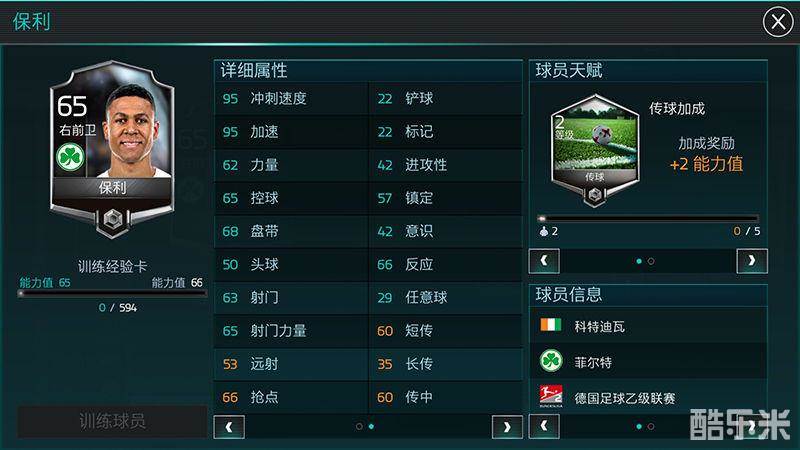The image size is (800, 450).
Task: Click the 训练经验卡 experience progress bar
Action: coord(112,293)
